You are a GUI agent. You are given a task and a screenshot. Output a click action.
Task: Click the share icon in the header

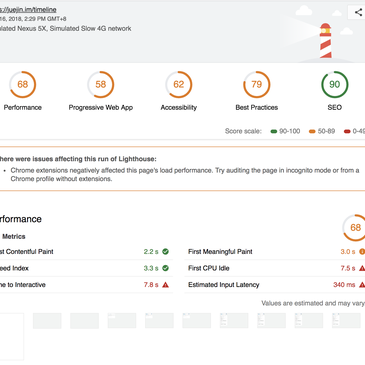coord(358,12)
